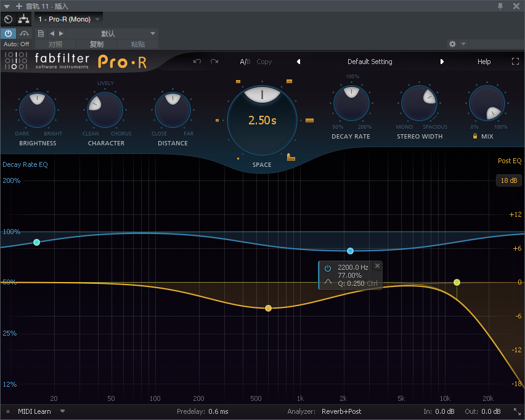Click the large Space knob showing 2.50s
This screenshot has width=525, height=420.
coord(262,120)
